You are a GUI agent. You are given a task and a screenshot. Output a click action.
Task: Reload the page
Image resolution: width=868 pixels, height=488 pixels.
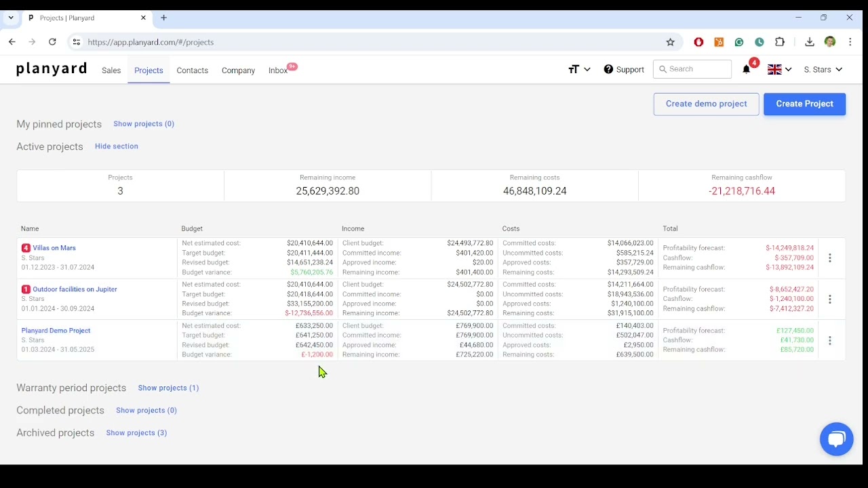tap(52, 42)
